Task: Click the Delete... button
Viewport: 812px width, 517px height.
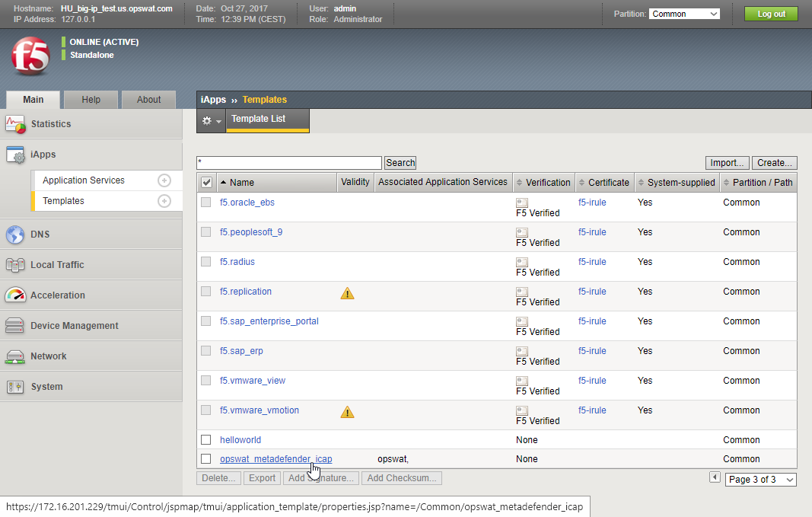Action: point(218,478)
